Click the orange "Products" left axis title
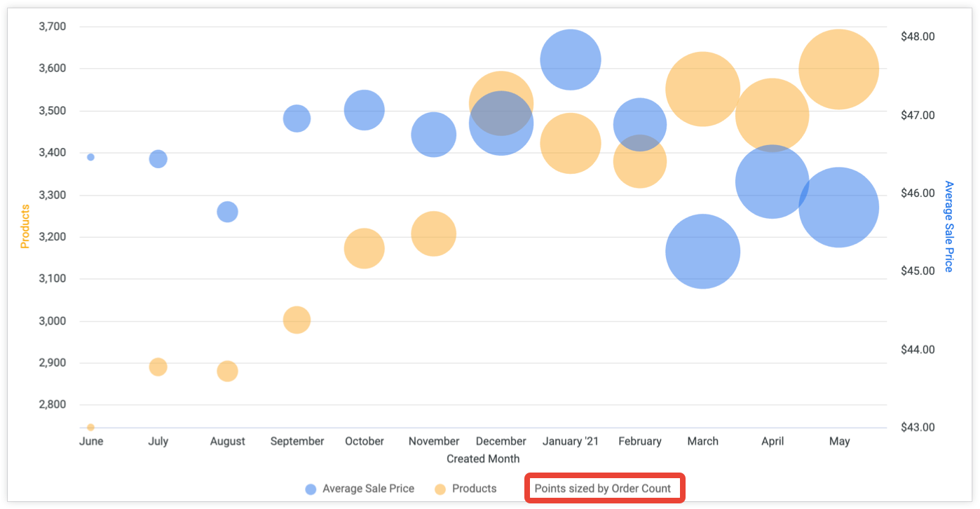Screen dimensions: 980x509 click(25, 226)
